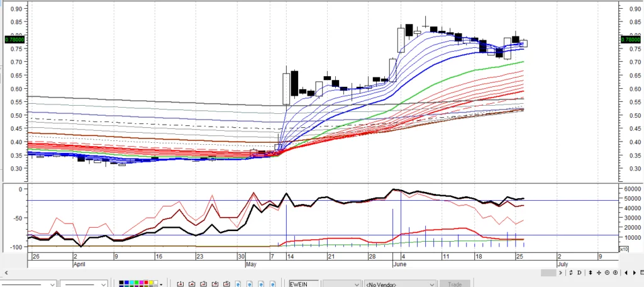Image resolution: width=644 pixels, height=287 pixels.
Task: Click the EWEIN symbol input box
Action: click(x=304, y=284)
